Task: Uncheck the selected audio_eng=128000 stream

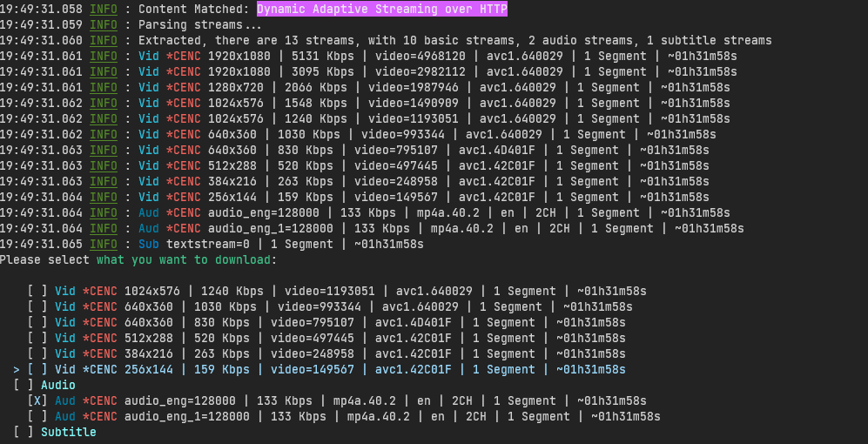Action: (37, 400)
